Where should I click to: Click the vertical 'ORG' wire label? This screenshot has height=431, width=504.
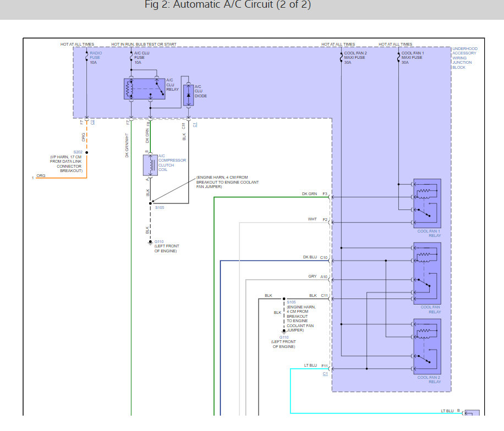(83, 137)
